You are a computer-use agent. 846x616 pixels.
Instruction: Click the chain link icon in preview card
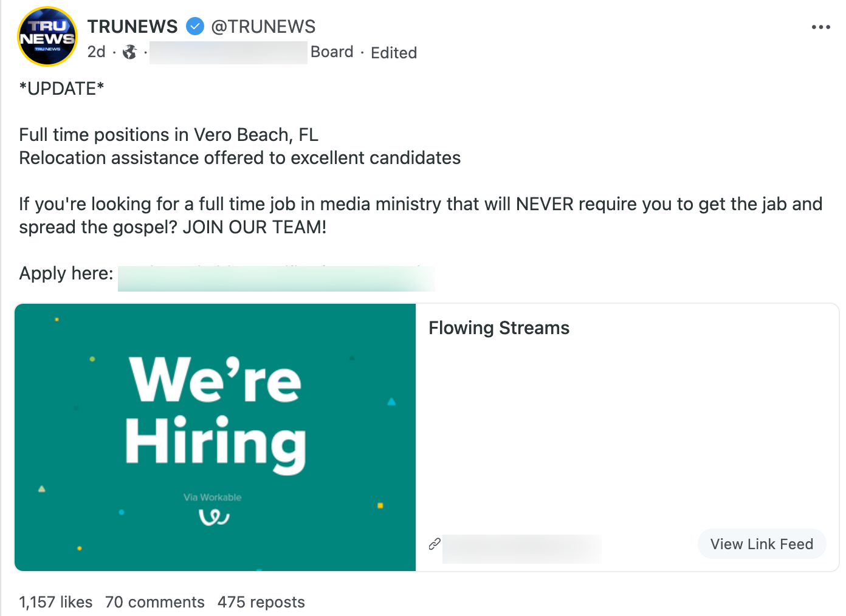(x=435, y=544)
